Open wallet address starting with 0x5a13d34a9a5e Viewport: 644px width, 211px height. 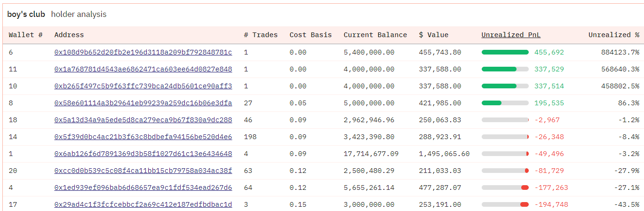tap(143, 120)
